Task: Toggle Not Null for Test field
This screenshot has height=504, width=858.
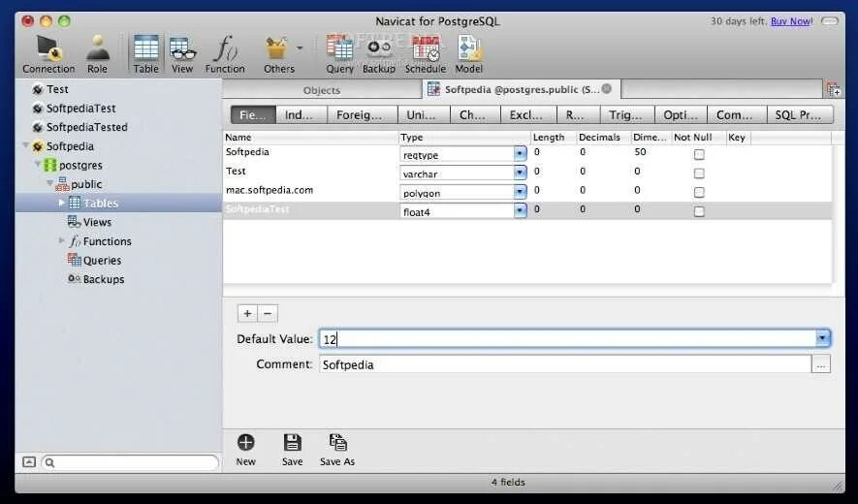Action: [699, 173]
